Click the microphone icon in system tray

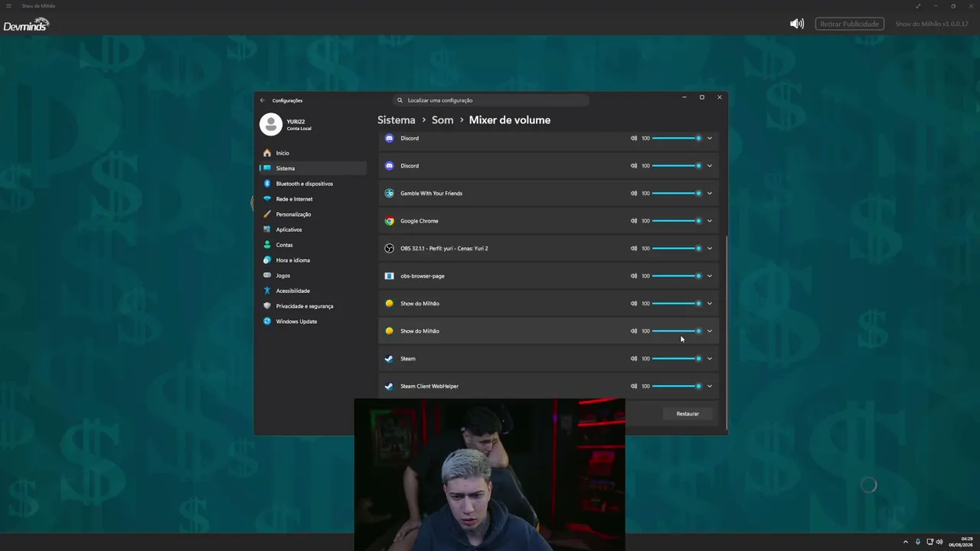(x=918, y=542)
